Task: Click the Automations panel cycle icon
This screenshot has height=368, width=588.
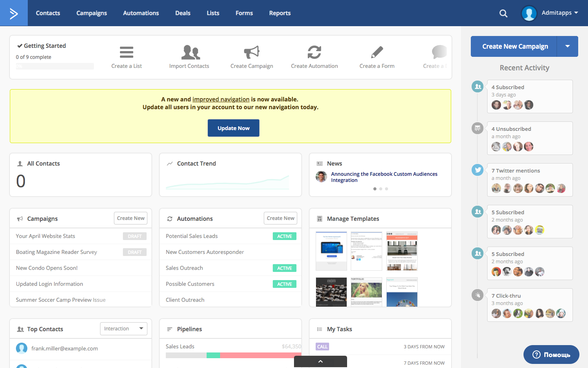Action: click(170, 219)
